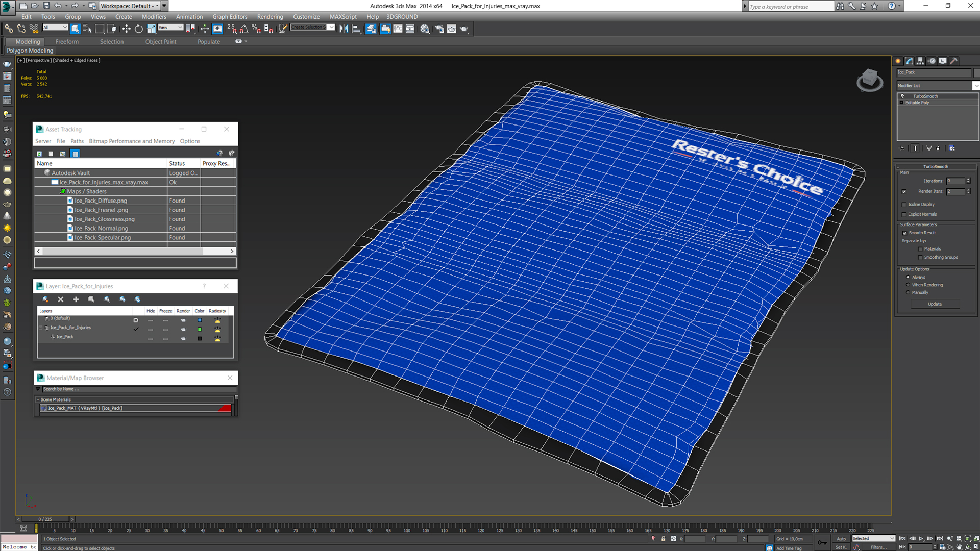Click the Render Production teapot icon
This screenshot has height=551, width=980.
pyautogui.click(x=464, y=29)
